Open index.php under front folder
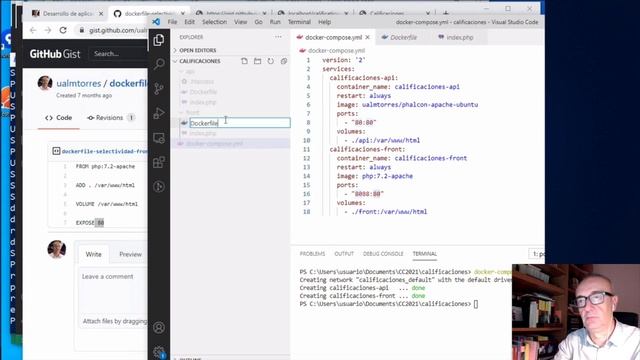 click(x=203, y=133)
